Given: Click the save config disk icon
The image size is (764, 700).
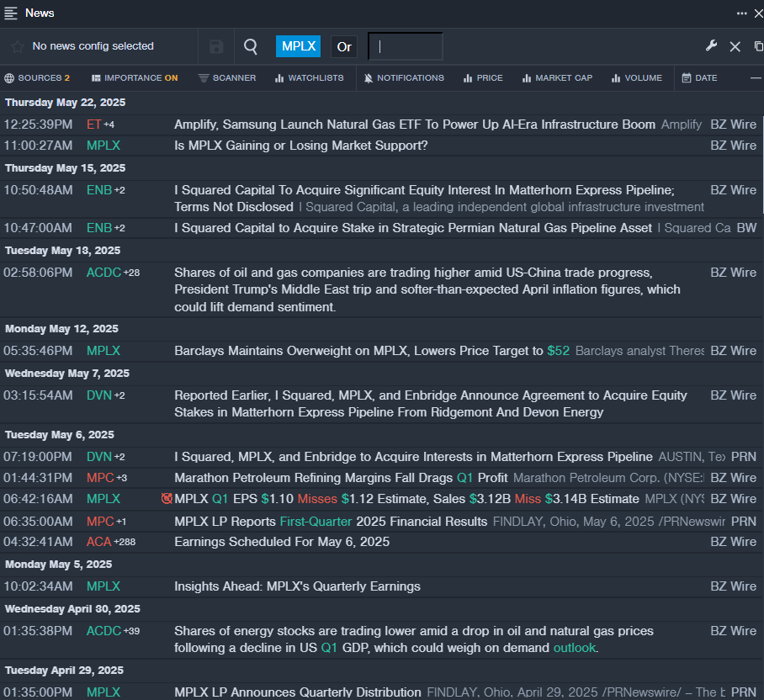Looking at the screenshot, I should (x=216, y=46).
